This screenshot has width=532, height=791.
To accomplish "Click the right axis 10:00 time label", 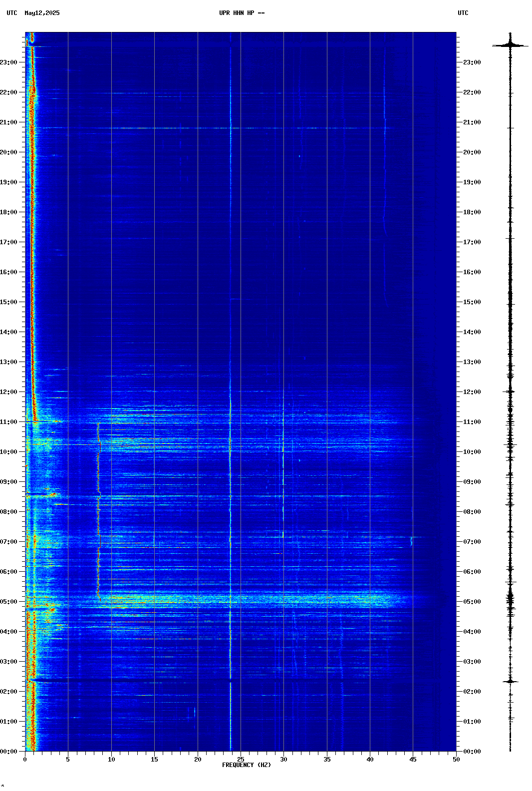I will [472, 452].
